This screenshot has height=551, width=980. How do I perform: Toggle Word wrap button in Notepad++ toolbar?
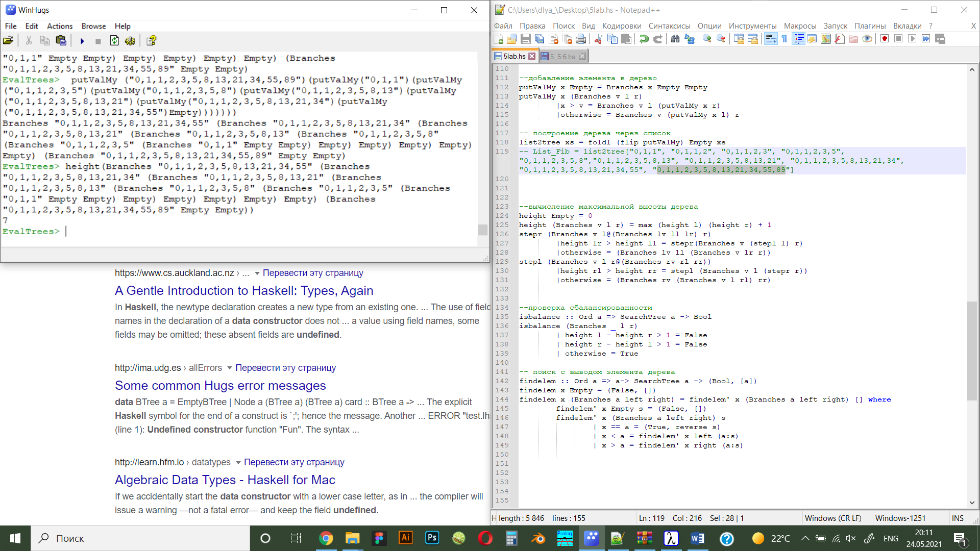[771, 39]
